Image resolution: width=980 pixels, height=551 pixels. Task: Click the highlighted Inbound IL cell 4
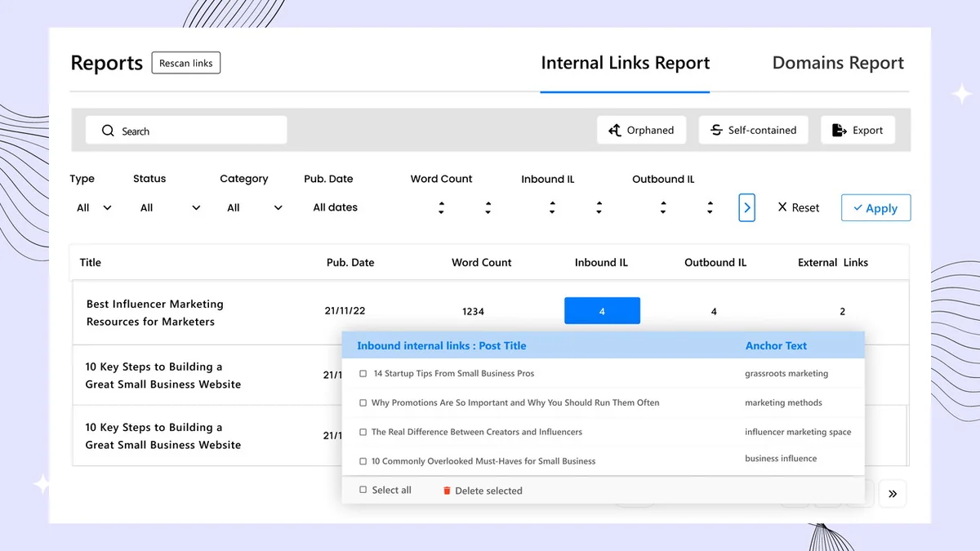pyautogui.click(x=602, y=311)
